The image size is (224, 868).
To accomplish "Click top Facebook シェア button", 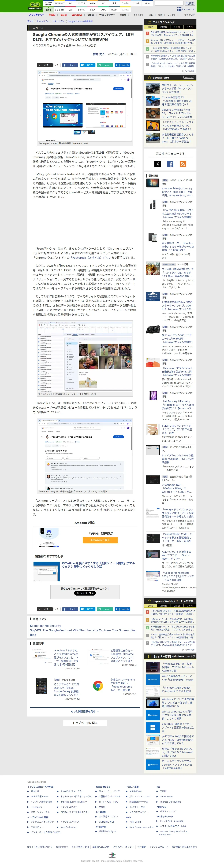I will click(x=70, y=65).
